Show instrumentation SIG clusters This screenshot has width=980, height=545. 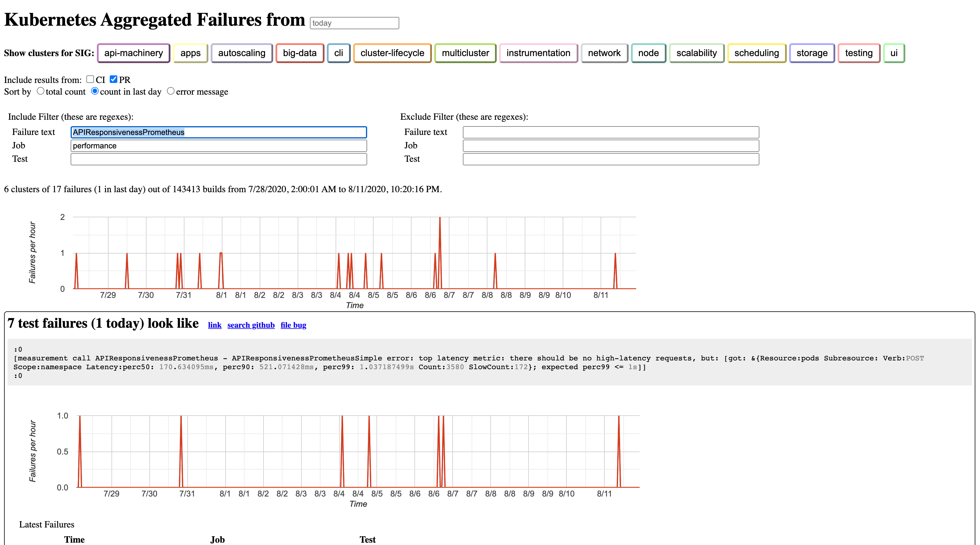point(538,53)
